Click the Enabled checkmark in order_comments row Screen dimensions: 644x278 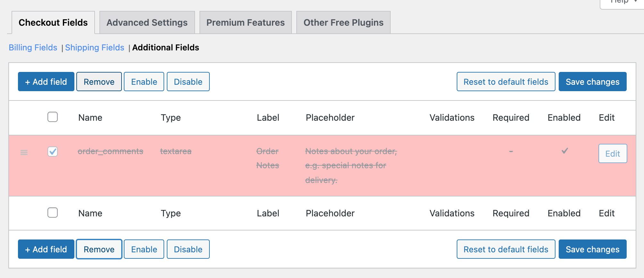click(564, 151)
